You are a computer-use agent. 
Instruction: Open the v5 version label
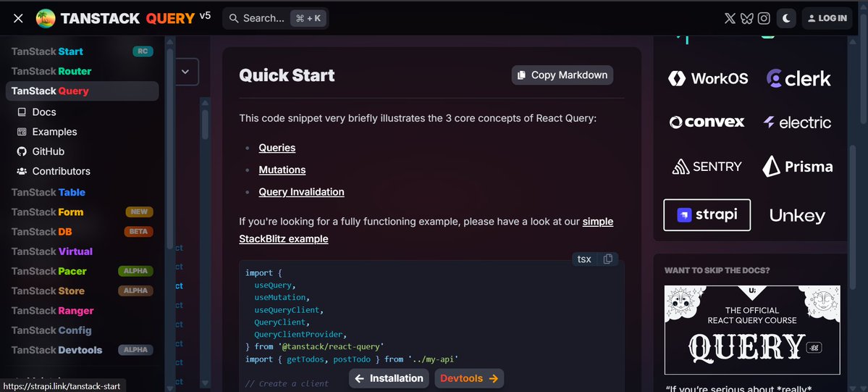click(205, 15)
